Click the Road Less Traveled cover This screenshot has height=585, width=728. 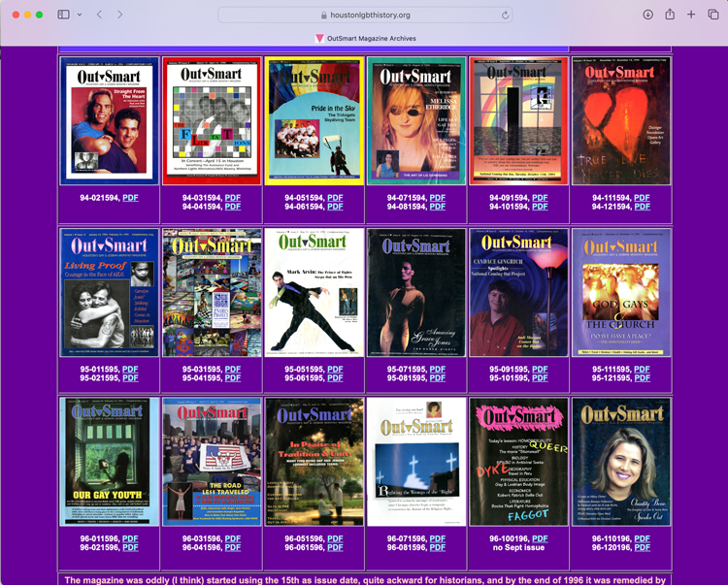click(212, 462)
